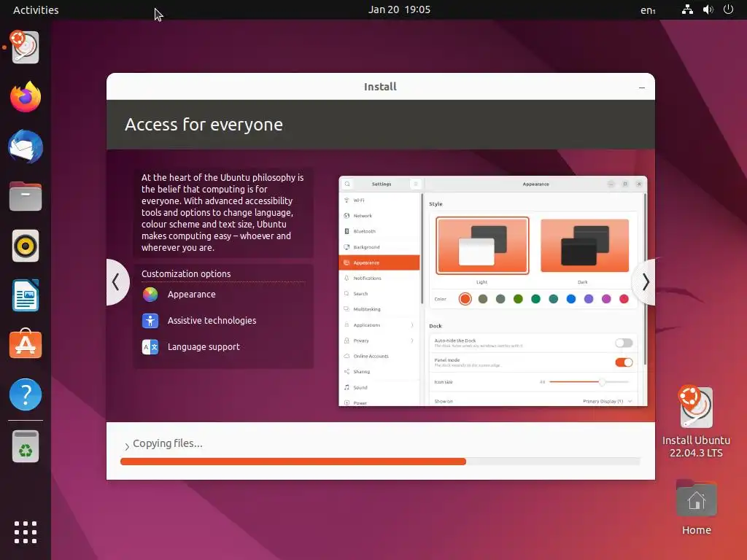
Task: Show Applications grid at dock bottom
Action: (x=26, y=532)
